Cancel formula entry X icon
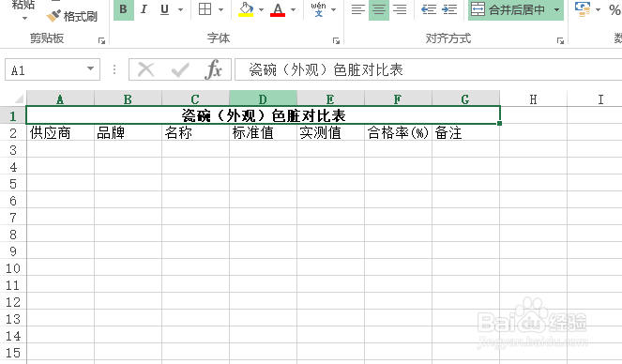 point(145,69)
